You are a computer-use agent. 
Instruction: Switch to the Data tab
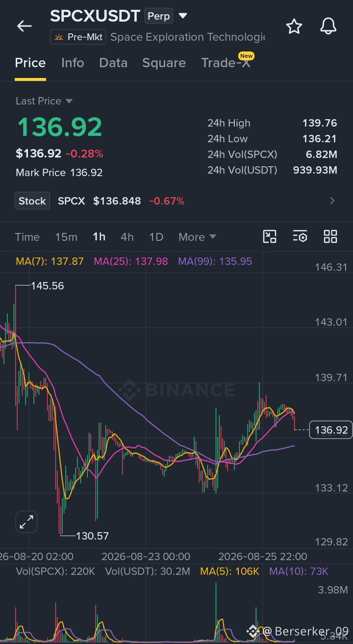click(113, 63)
